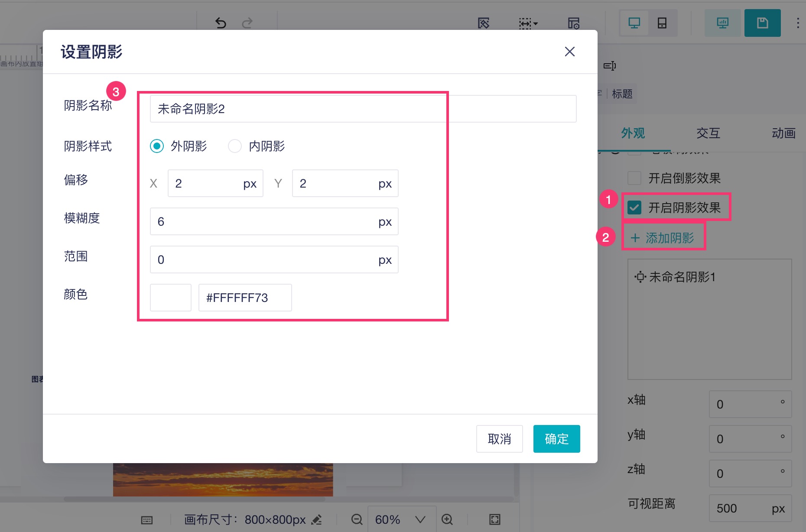Click the 模糊度 value field
The height and width of the screenshot is (532, 806).
click(274, 221)
